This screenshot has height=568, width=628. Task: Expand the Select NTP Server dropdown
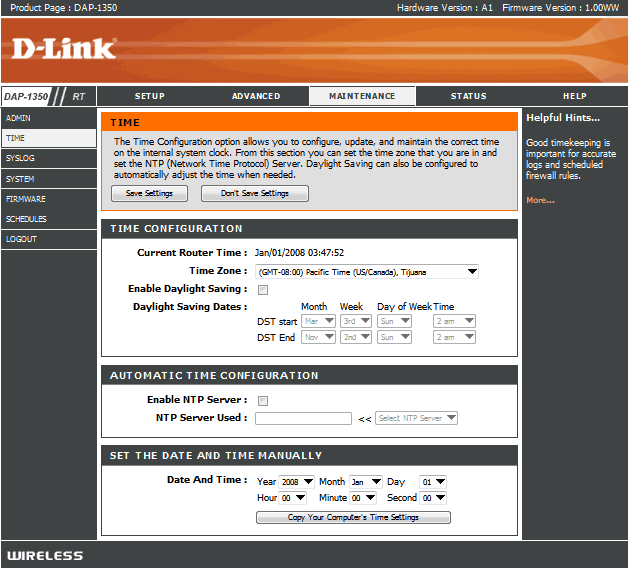coord(416,418)
